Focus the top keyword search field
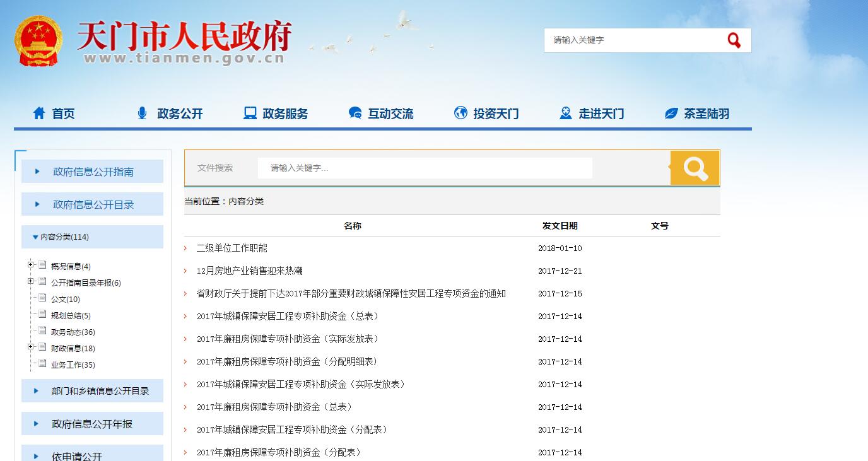Screen dimensions: 868x461 point(634,40)
